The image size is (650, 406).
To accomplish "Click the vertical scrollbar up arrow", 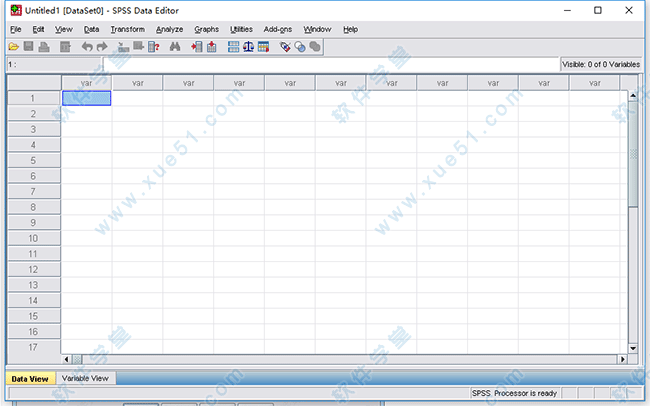I will click(x=633, y=96).
